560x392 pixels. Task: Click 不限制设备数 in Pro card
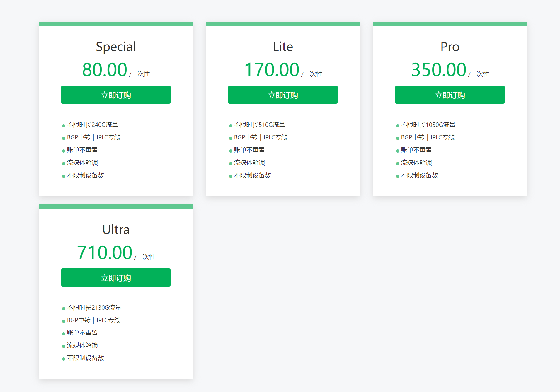[419, 175]
